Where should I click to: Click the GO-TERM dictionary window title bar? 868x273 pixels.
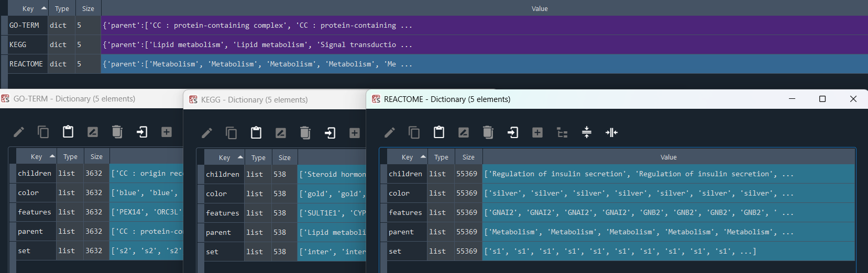92,99
